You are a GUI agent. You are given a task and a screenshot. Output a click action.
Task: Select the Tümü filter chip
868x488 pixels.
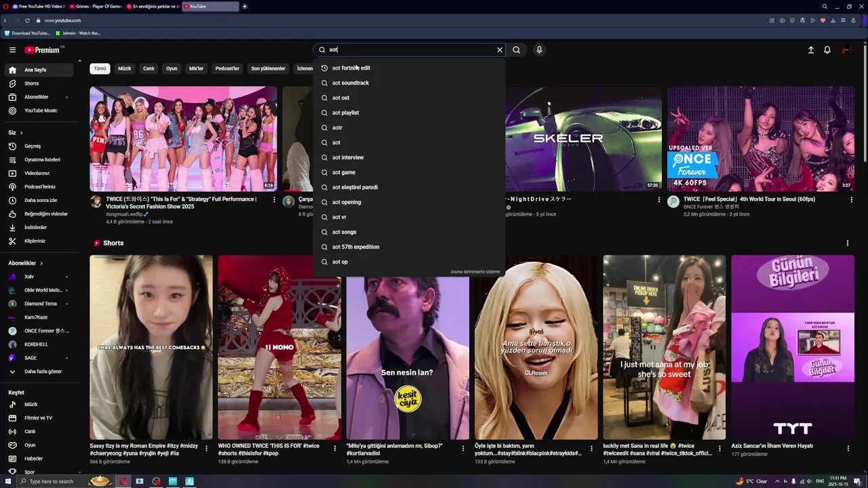pyautogui.click(x=100, y=68)
